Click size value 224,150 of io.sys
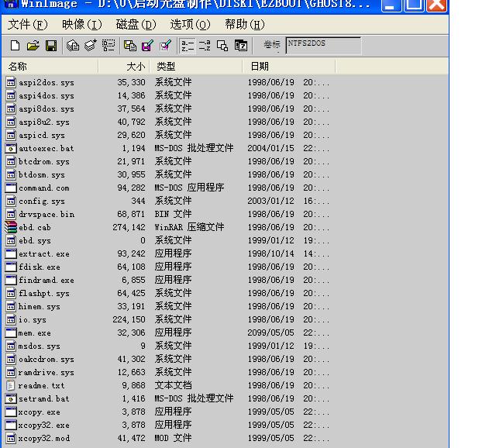The width and height of the screenshot is (496, 448). [x=129, y=319]
